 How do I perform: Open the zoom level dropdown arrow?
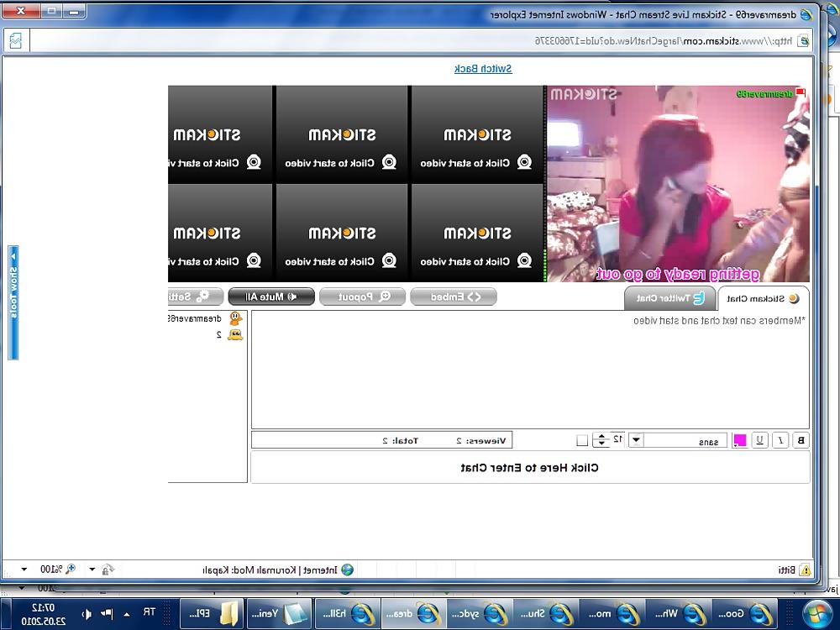(24, 569)
